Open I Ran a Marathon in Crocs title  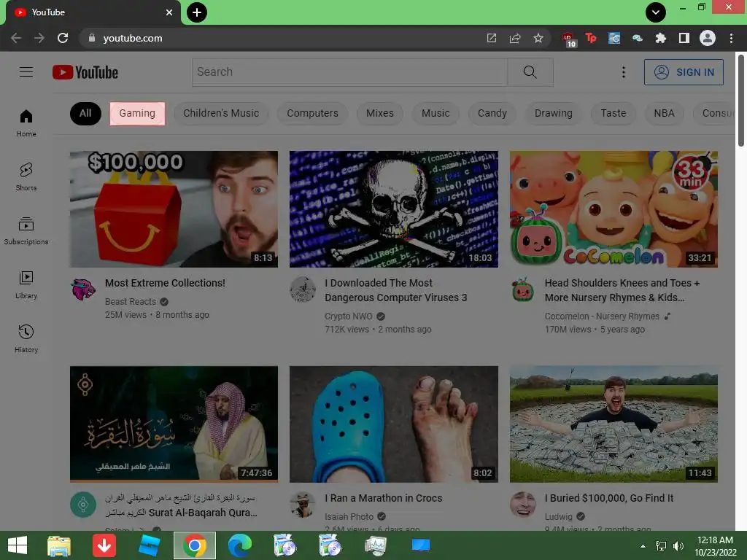click(384, 498)
